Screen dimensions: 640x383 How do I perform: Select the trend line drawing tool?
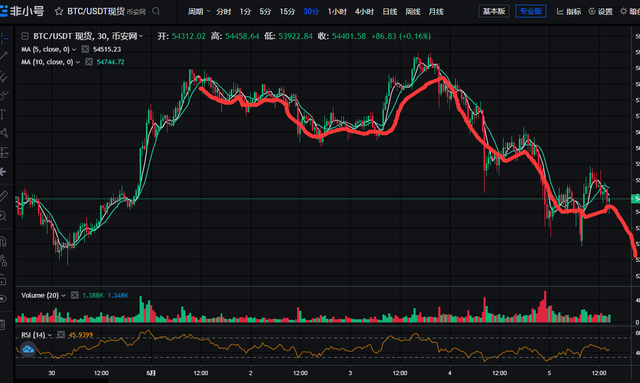(3, 56)
